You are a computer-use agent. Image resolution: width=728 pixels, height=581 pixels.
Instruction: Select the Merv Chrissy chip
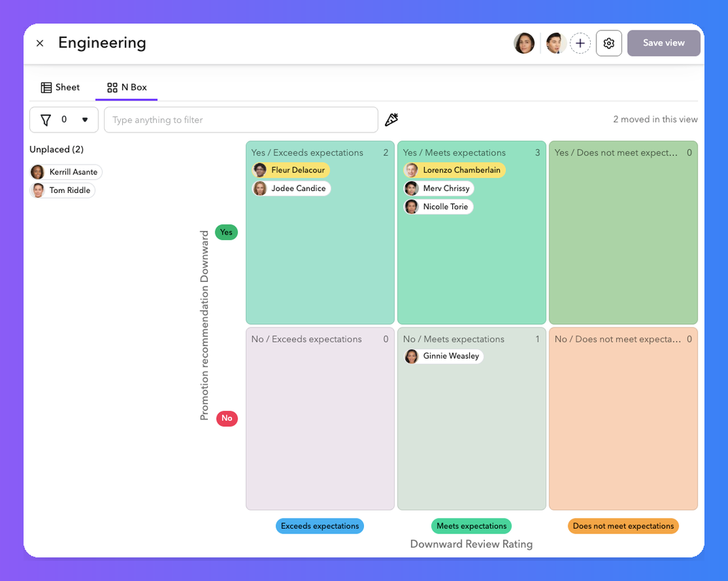click(x=438, y=188)
